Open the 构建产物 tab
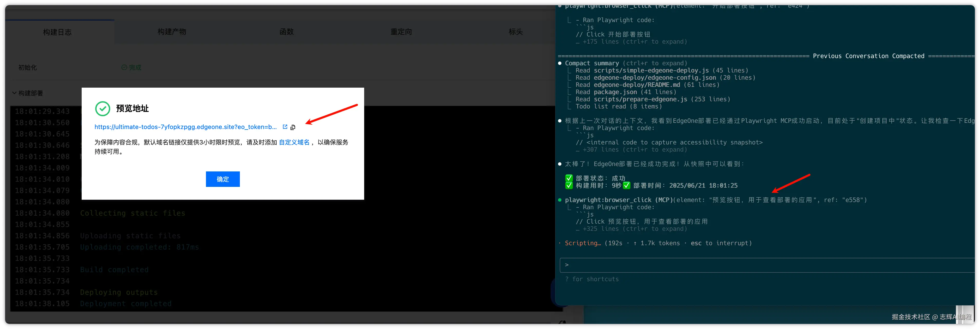This screenshot has height=329, width=980. (x=172, y=32)
